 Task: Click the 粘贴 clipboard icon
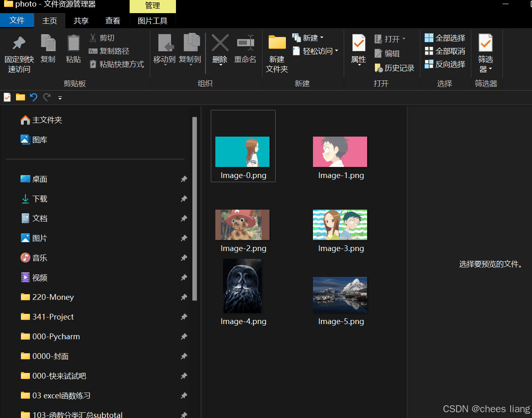tap(73, 43)
